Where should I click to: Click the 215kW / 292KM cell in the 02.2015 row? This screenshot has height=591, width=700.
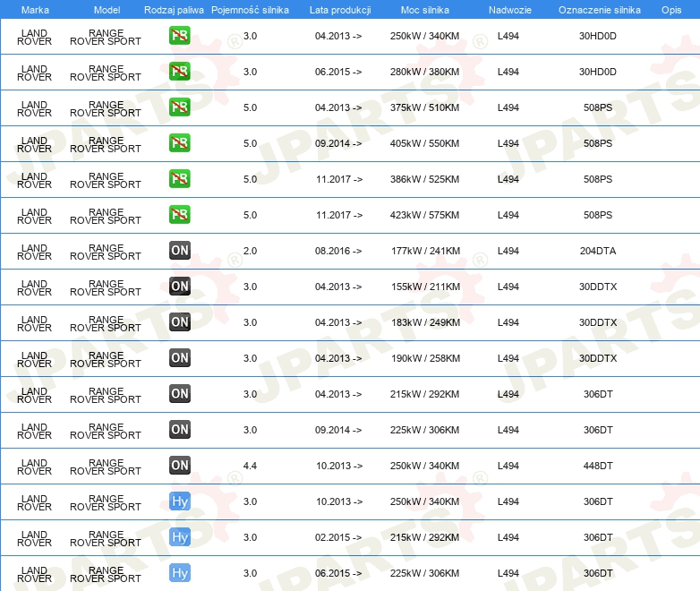click(x=424, y=537)
